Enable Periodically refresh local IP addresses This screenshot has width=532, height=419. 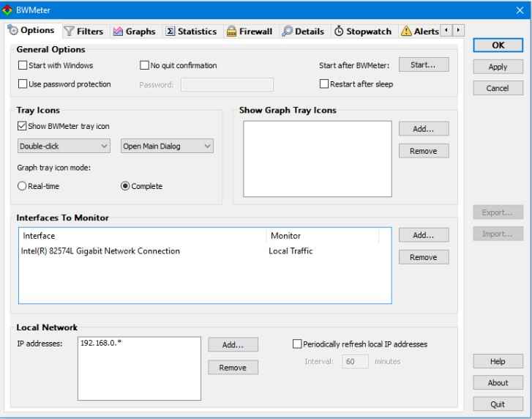(x=297, y=344)
